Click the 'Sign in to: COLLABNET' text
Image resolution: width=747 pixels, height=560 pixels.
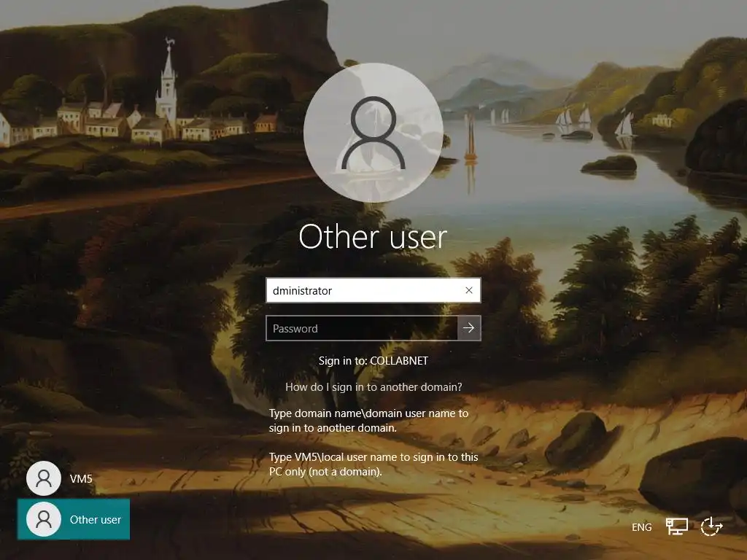(x=373, y=361)
